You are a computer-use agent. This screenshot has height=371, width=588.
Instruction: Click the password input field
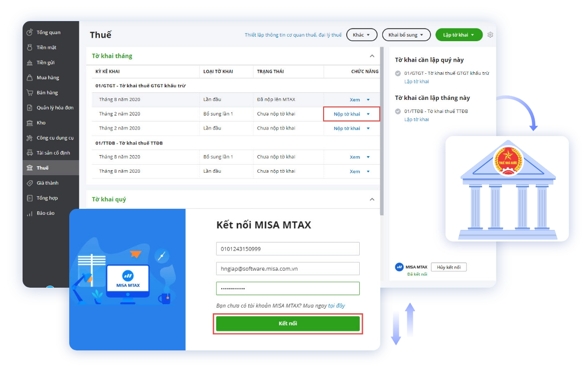(x=287, y=289)
